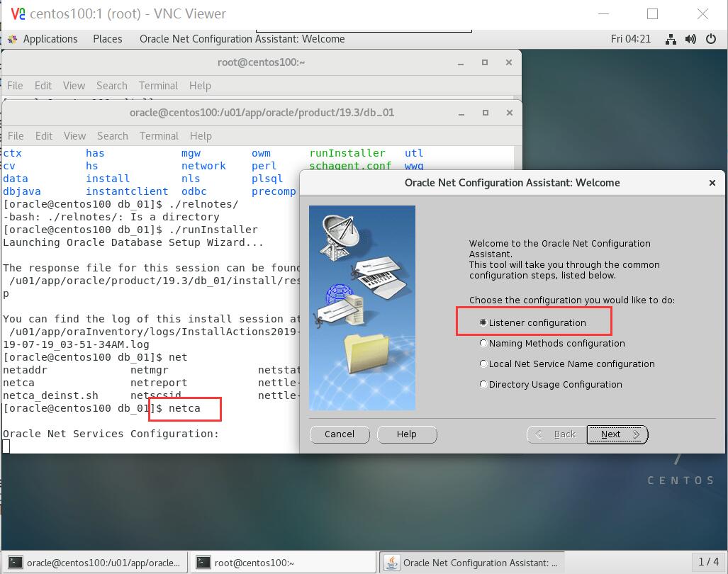The image size is (728, 574).
Task: Open Edit menu in root terminal window
Action: click(x=43, y=86)
